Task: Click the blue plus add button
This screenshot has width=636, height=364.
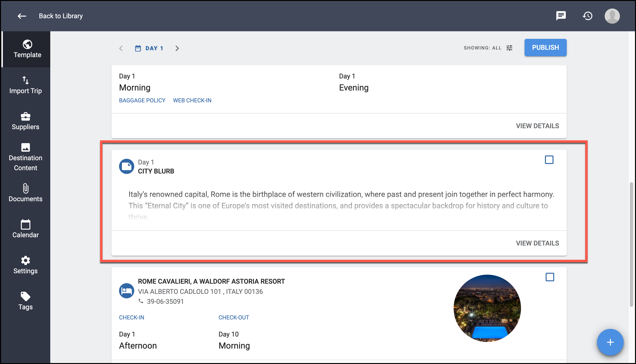Action: 610,342
